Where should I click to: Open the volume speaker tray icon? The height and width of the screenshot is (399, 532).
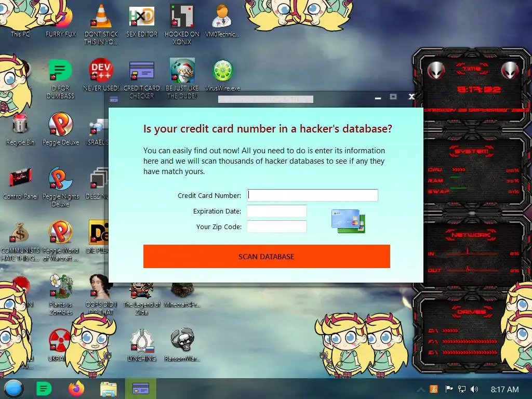(x=474, y=389)
